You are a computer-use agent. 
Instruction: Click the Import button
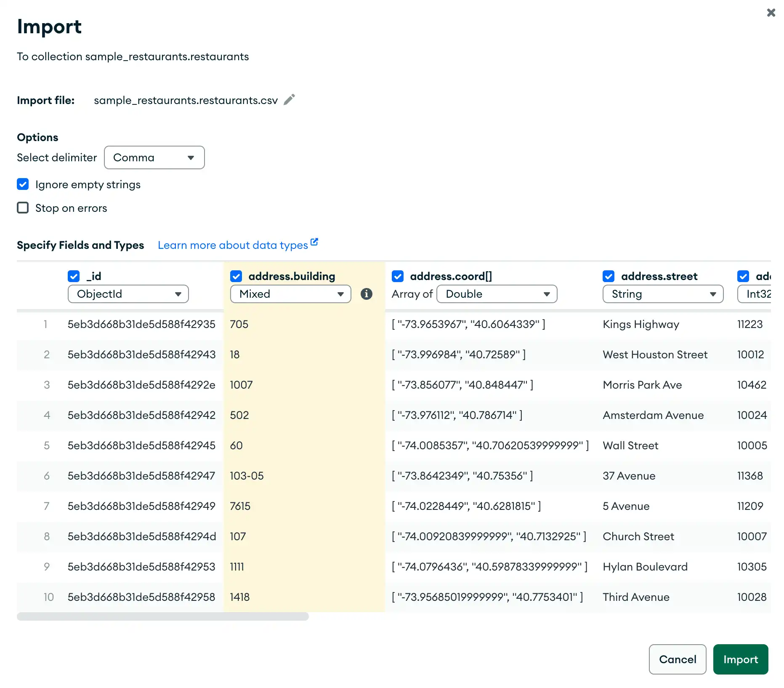(740, 659)
